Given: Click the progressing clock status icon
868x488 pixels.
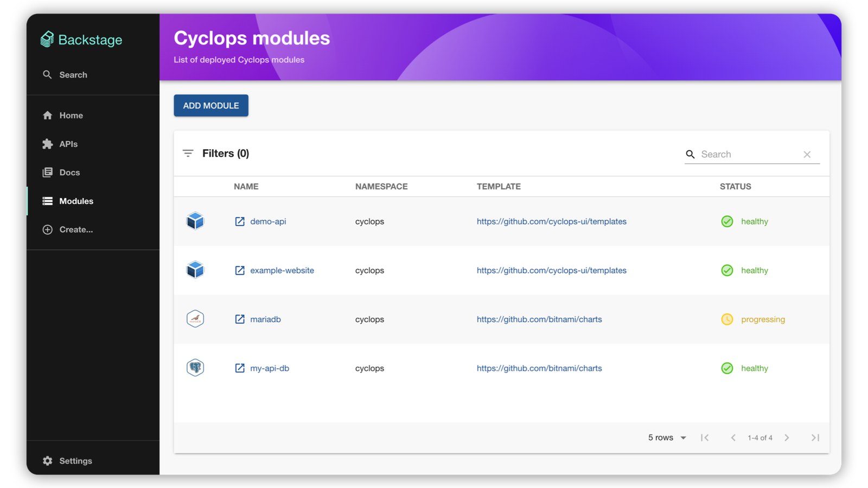Looking at the screenshot, I should pyautogui.click(x=727, y=319).
